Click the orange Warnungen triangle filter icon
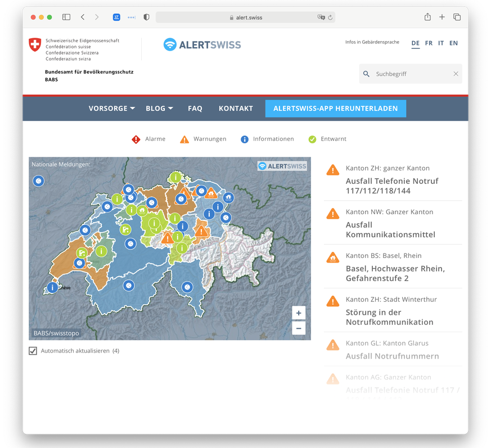The image size is (491, 448). [184, 139]
